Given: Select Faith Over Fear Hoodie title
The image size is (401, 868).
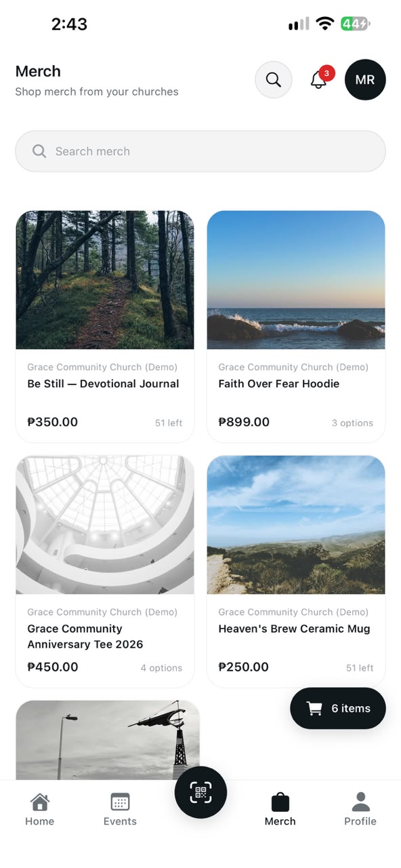Looking at the screenshot, I should pyautogui.click(x=279, y=384).
